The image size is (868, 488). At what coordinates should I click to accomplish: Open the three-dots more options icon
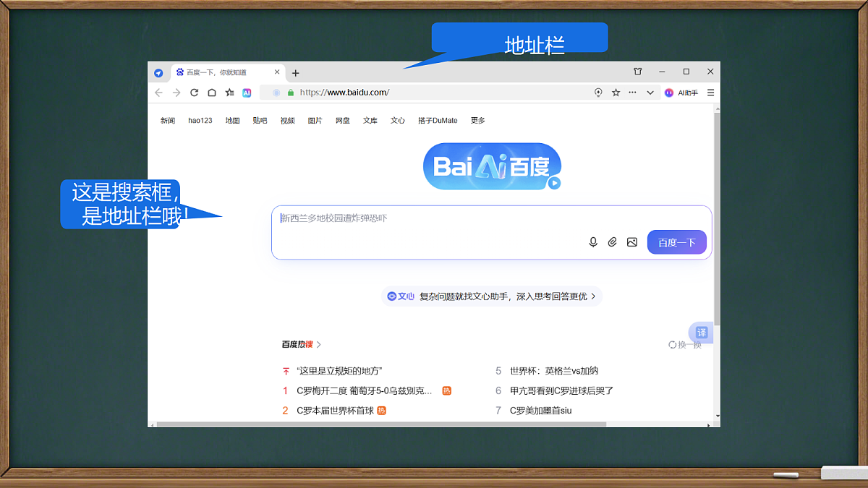tap(633, 93)
